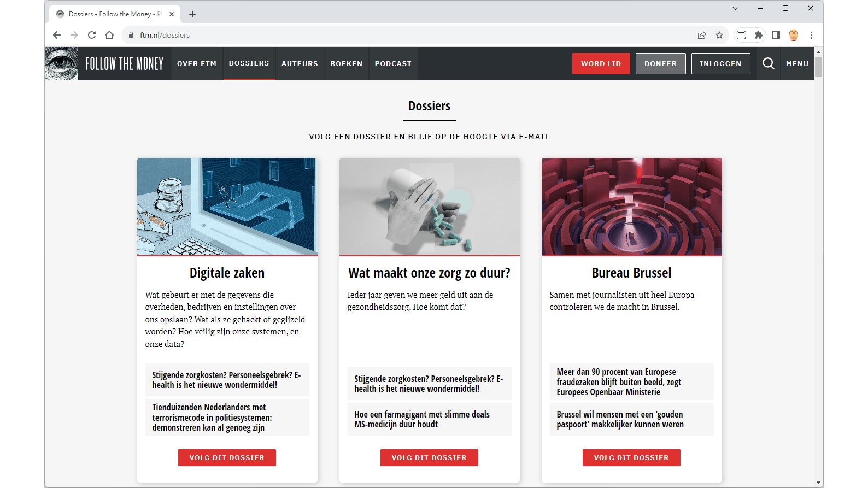
Task: Open Chrome's three-dot menu
Action: (811, 35)
